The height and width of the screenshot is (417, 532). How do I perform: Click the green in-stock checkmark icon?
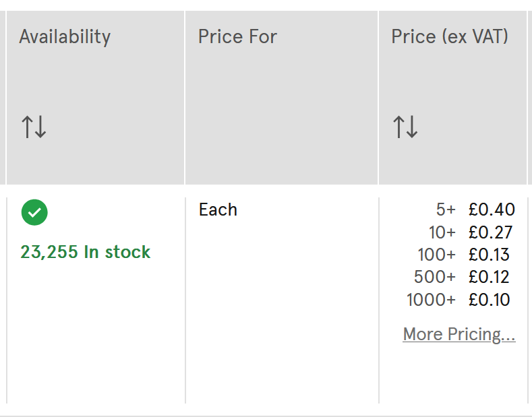click(x=34, y=212)
